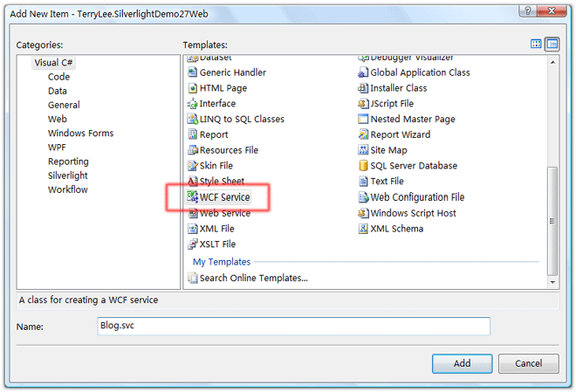
Task: Click the dialog help question mark button
Action: [526, 10]
